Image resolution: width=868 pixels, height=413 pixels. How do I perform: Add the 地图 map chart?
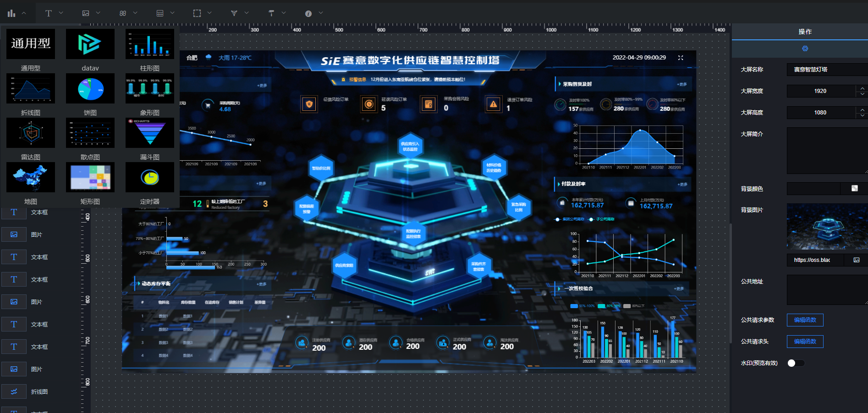point(31,177)
